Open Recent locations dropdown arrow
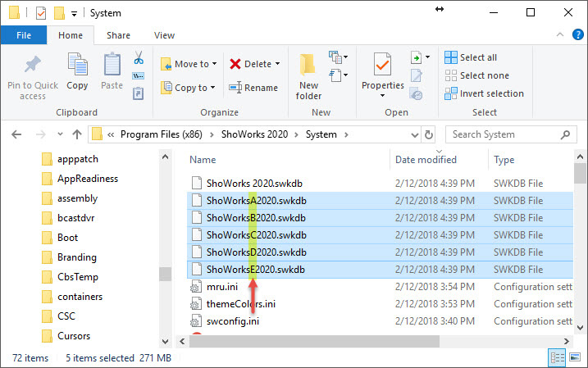The width and height of the screenshot is (588, 368). pos(60,134)
